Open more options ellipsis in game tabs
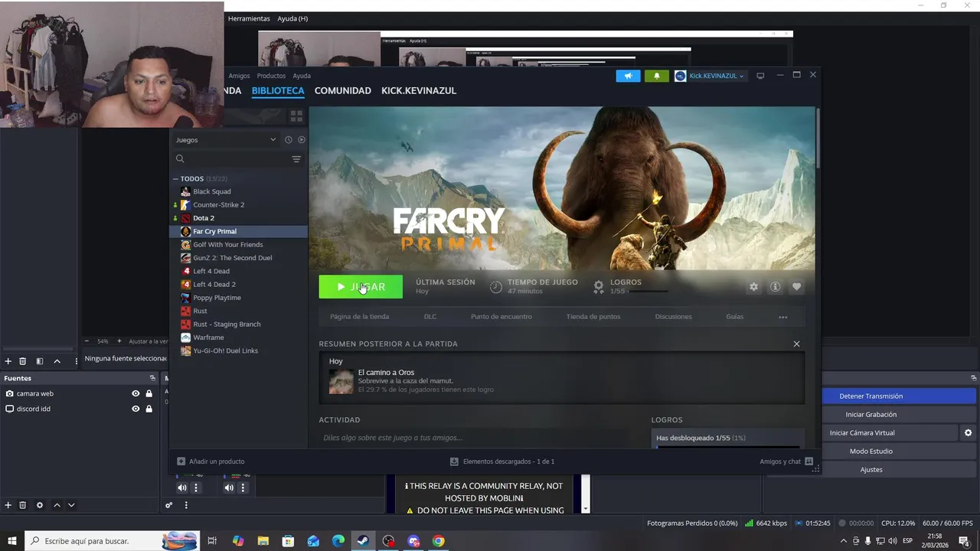Image resolution: width=980 pixels, height=551 pixels. coord(782,317)
